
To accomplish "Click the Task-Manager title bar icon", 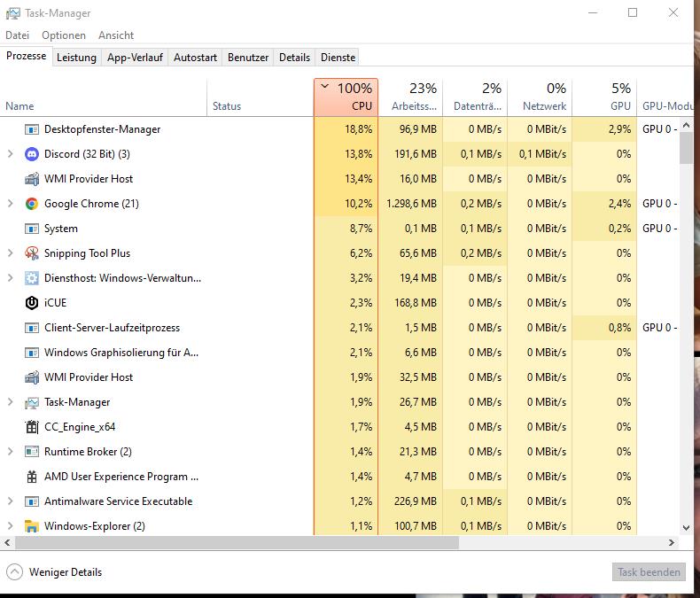I will click(x=12, y=13).
